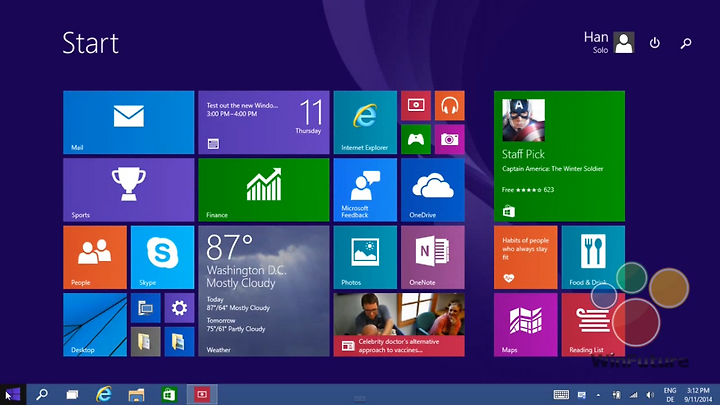The height and width of the screenshot is (405, 720).
Task: Open the Reading List tile
Action: tap(593, 325)
